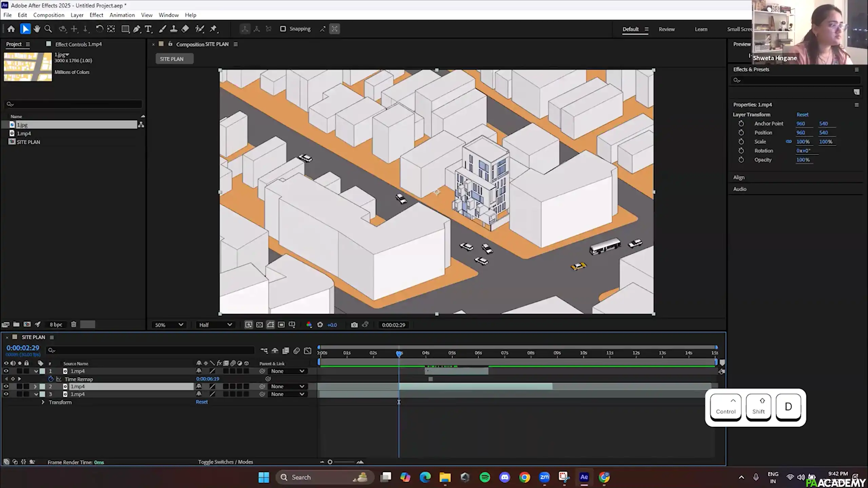Select the Hand tool

(x=37, y=29)
